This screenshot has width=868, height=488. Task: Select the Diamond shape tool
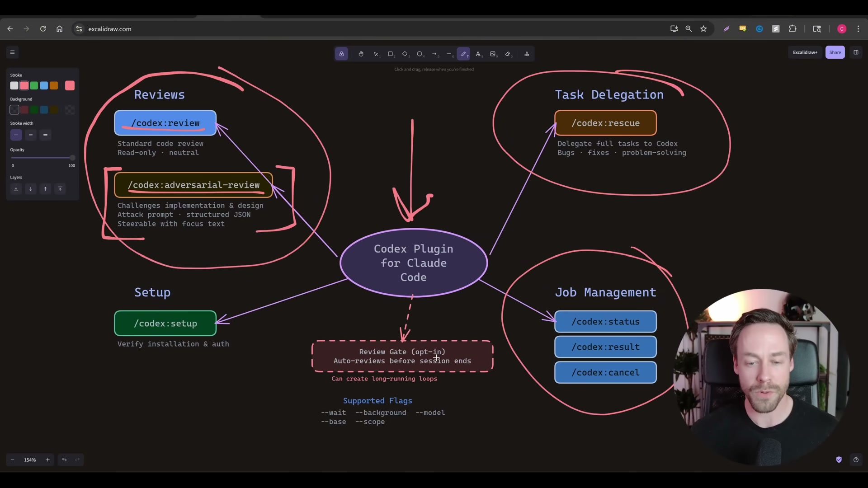[x=405, y=54]
